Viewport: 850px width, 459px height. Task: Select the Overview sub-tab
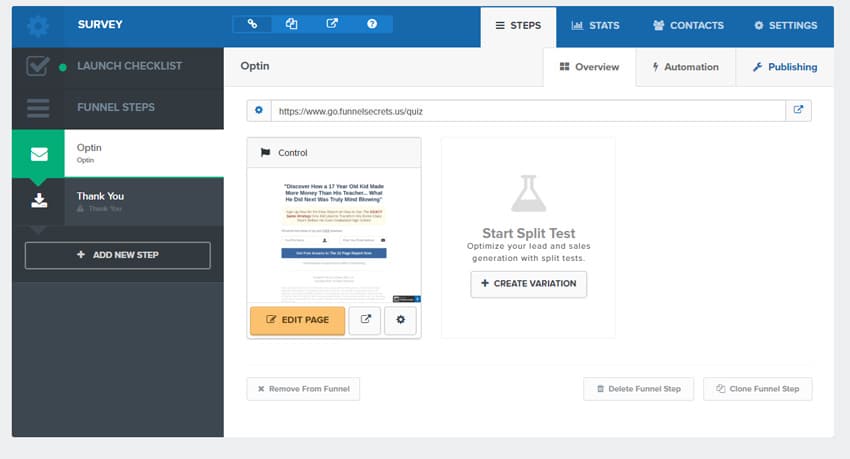pos(589,67)
